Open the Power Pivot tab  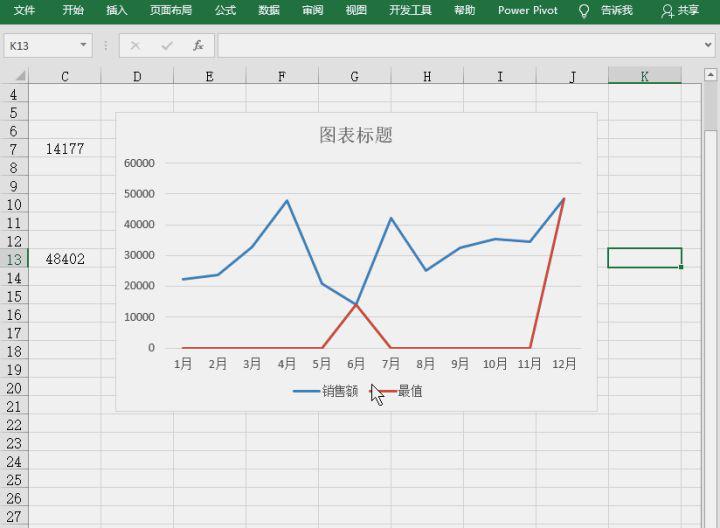528,10
